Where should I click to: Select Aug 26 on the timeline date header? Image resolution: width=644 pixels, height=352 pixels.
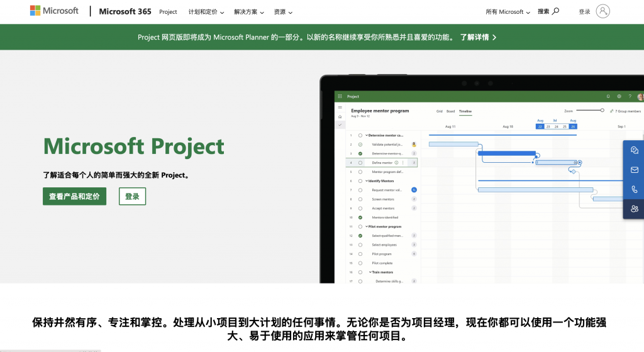[x=573, y=126]
